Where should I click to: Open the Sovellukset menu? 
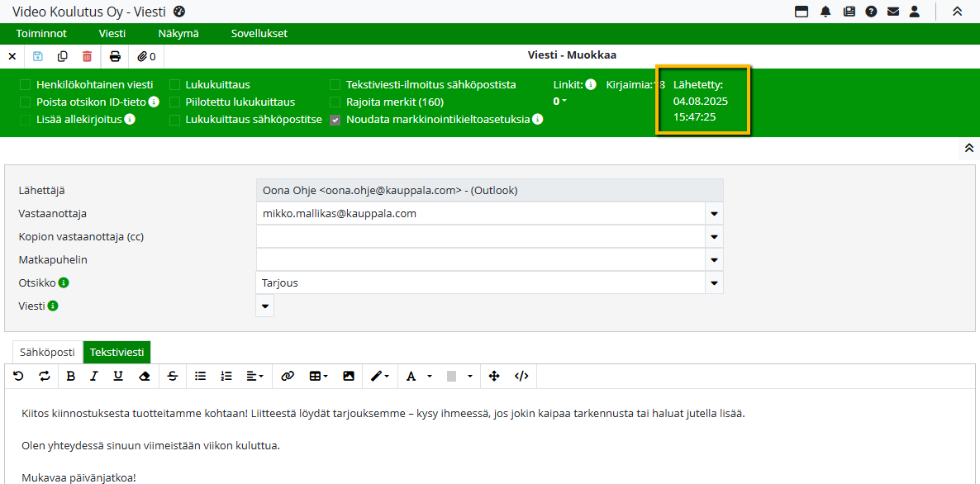click(259, 34)
